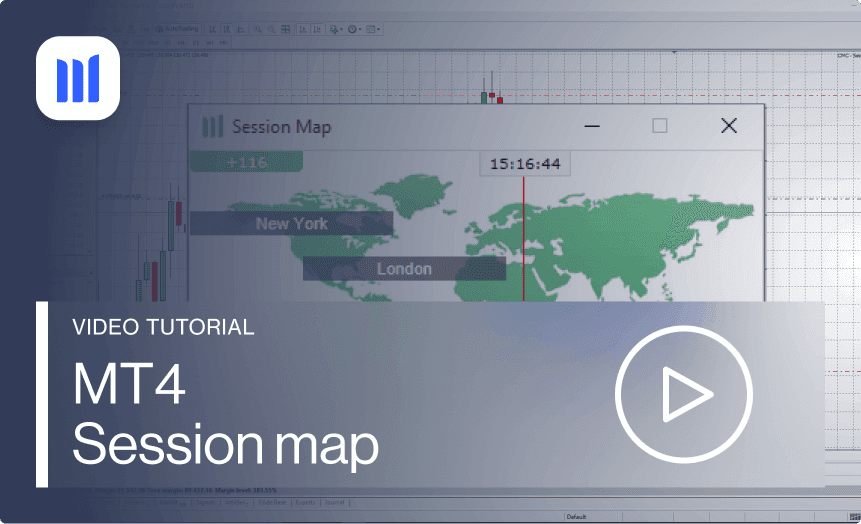Click the tile windows grid icon

(285, 29)
